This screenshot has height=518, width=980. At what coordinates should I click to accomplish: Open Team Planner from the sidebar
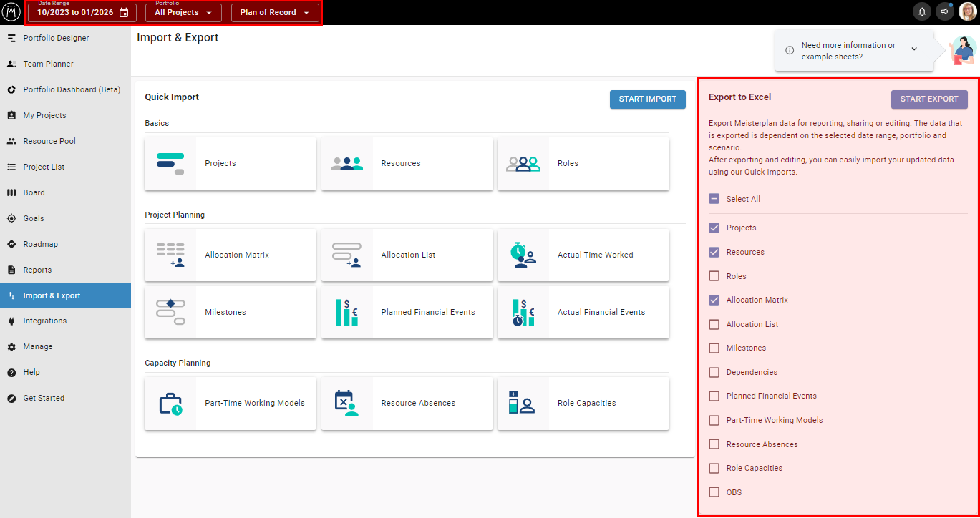65,64
